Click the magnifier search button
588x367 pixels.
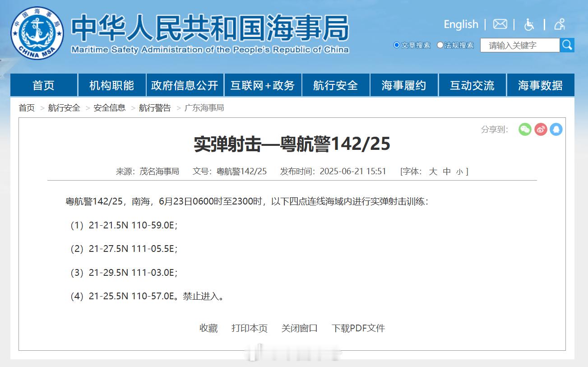tap(567, 45)
